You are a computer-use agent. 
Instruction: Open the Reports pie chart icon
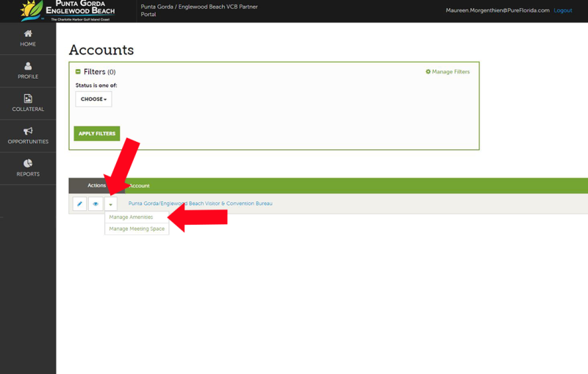click(x=28, y=163)
